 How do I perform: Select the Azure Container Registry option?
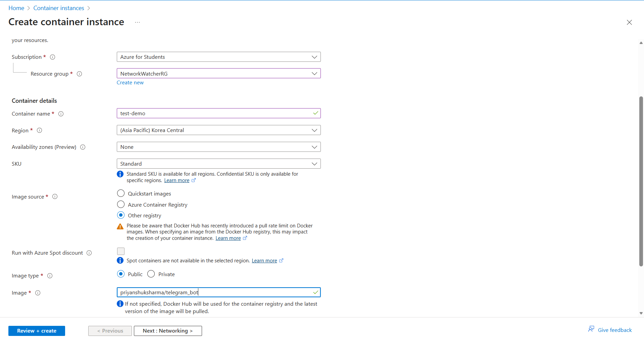pyautogui.click(x=121, y=205)
